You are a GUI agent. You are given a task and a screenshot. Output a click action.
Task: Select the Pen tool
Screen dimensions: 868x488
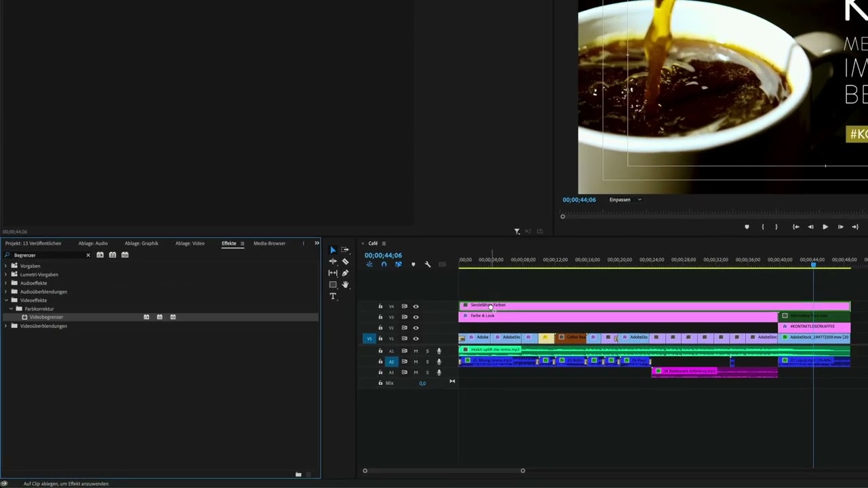coord(345,273)
